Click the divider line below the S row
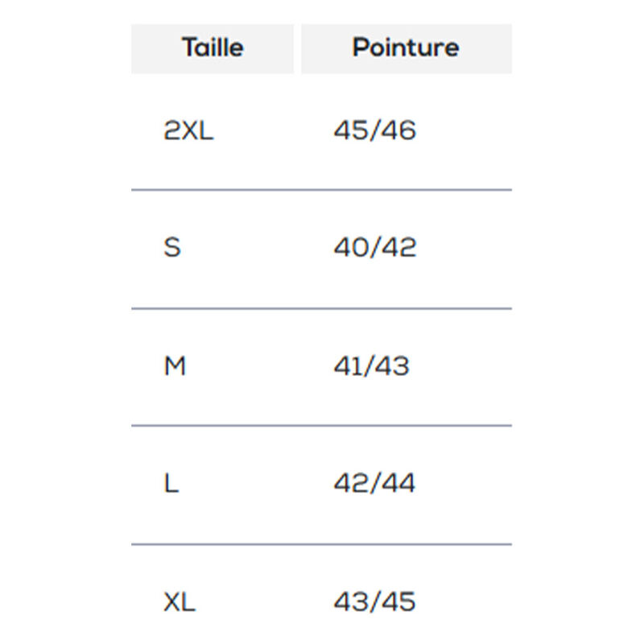Viewport: 644px width, 644px height. [321, 308]
